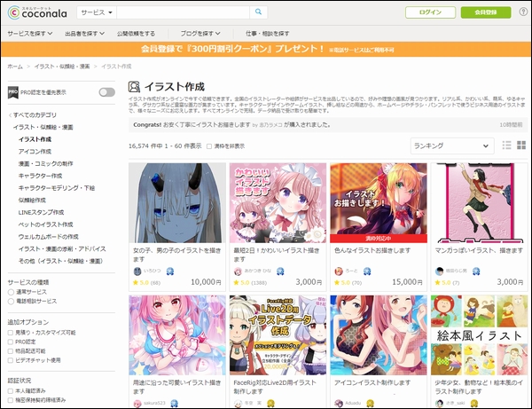Click seller avatar on 最短2日 card
The image size is (532, 409).
(x=238, y=271)
